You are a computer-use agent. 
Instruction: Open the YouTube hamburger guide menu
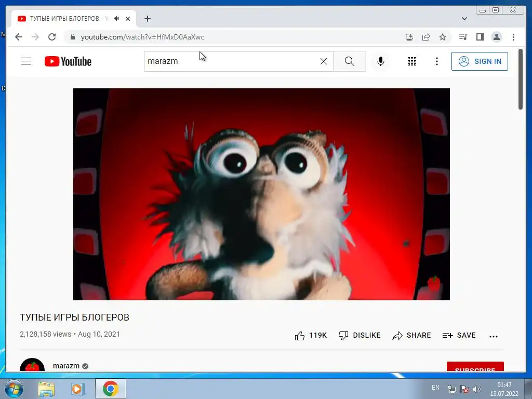click(x=26, y=61)
